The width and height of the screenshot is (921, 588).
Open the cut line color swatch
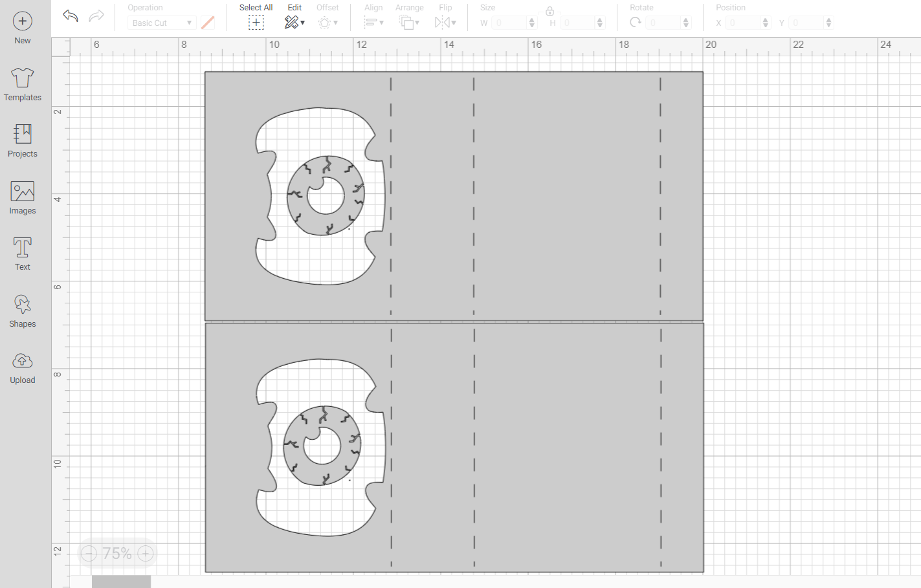pos(207,22)
